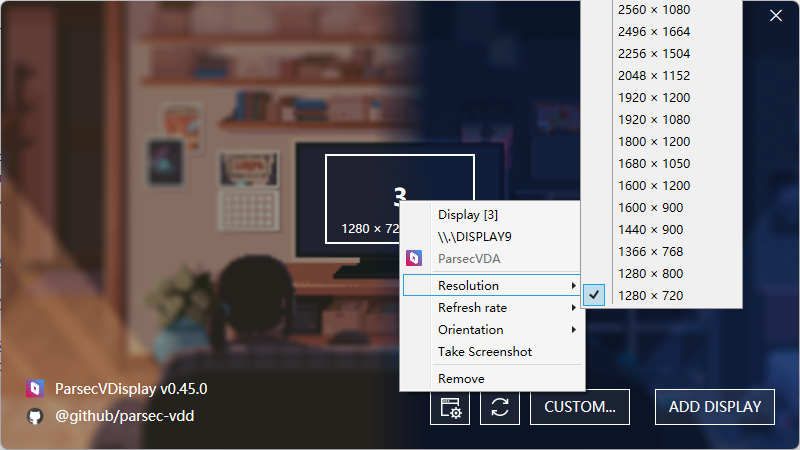Screen dimensions: 800x450
Task: Click the GitHub octocat icon
Action: click(35, 415)
